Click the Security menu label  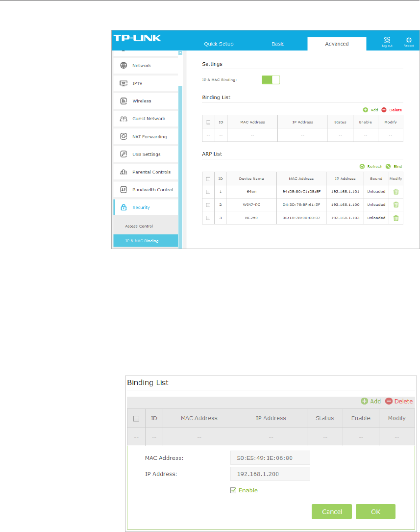141,207
